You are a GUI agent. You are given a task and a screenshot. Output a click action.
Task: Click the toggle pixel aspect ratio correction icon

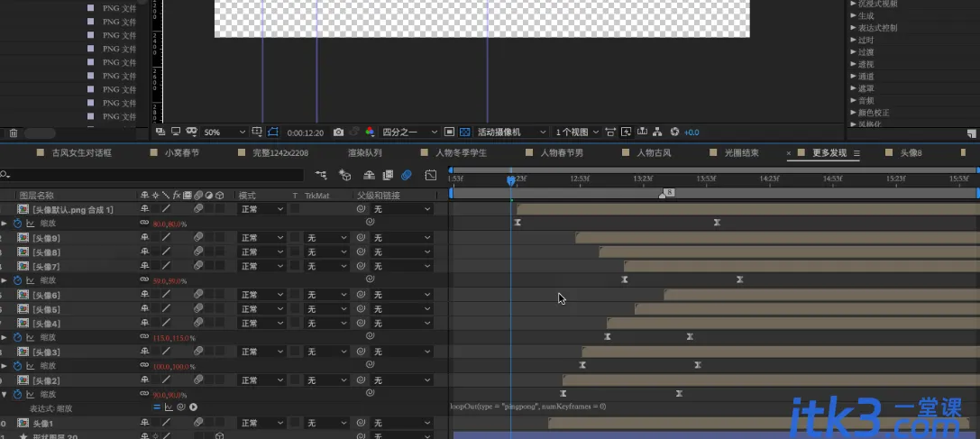pos(610,132)
